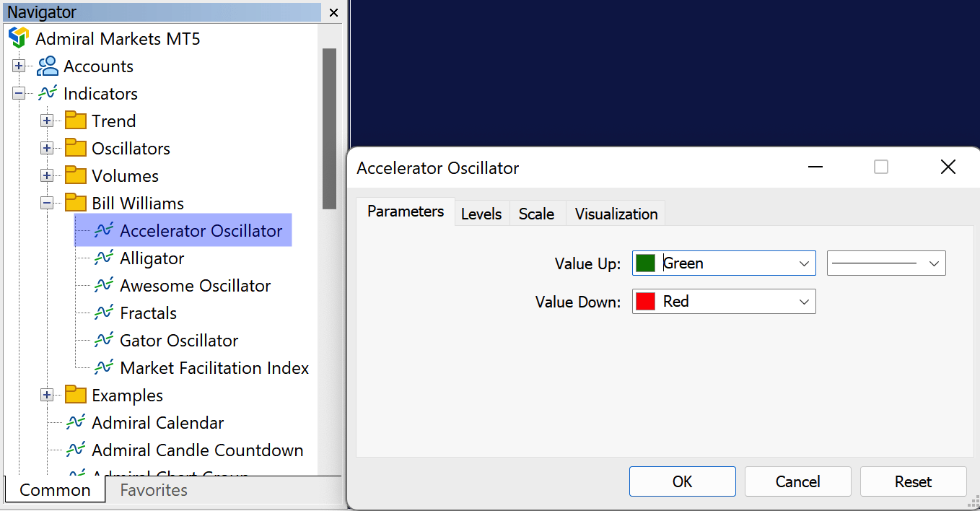Image resolution: width=980 pixels, height=511 pixels.
Task: Expand the Trend folder node
Action: 47,121
